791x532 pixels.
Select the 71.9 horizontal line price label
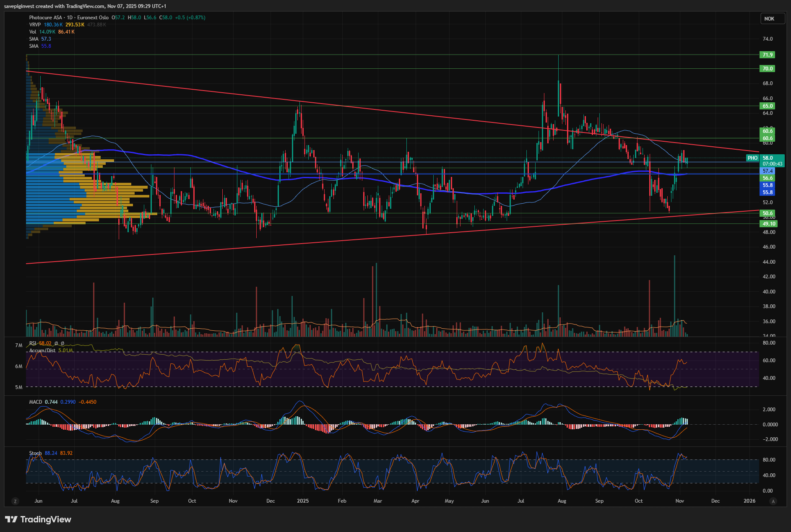point(768,55)
